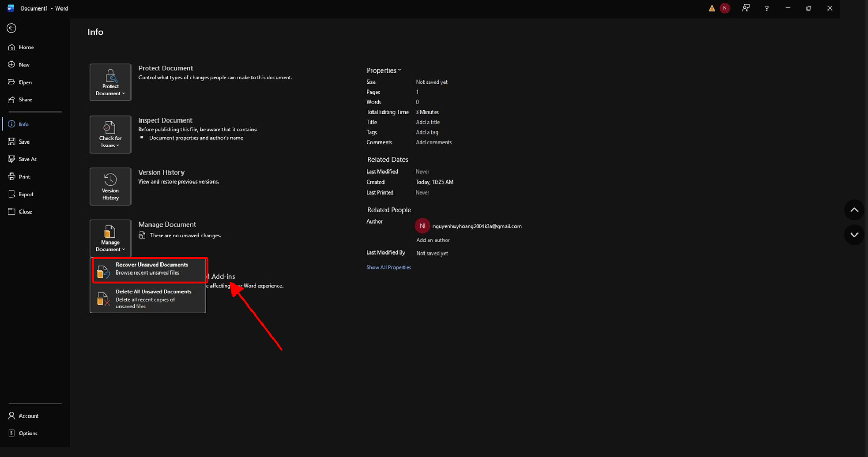The width and height of the screenshot is (868, 457).
Task: Click Add a tag field
Action: [x=427, y=132]
